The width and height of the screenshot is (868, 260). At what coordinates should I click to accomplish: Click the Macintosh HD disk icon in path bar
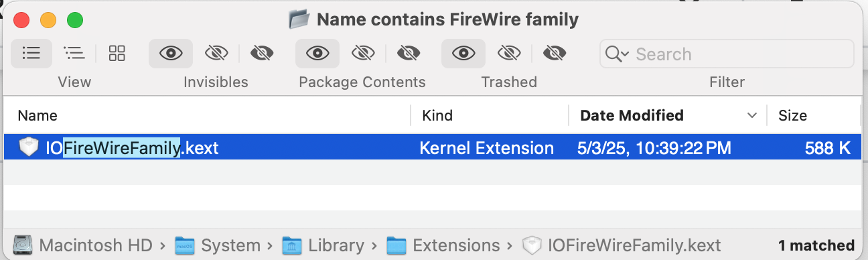click(22, 245)
